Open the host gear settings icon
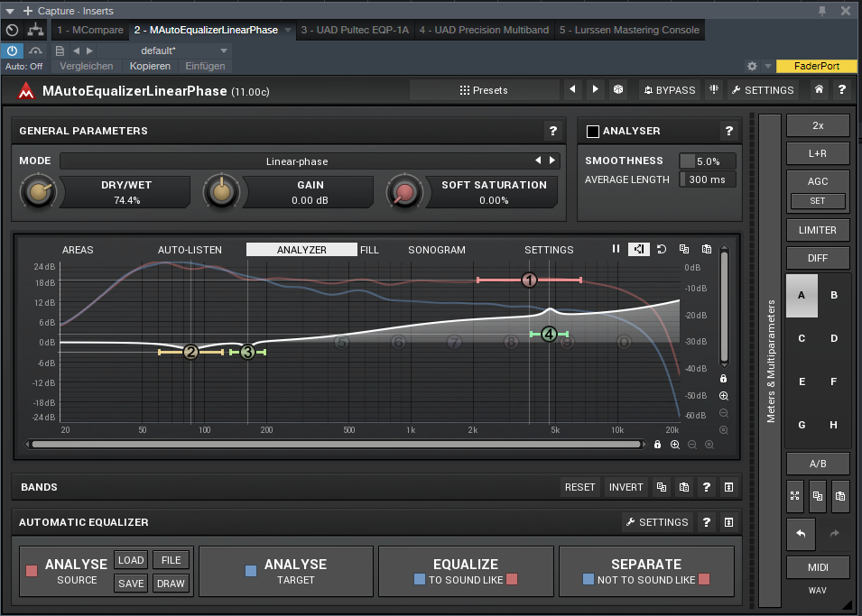The height and width of the screenshot is (616, 862). (x=752, y=66)
